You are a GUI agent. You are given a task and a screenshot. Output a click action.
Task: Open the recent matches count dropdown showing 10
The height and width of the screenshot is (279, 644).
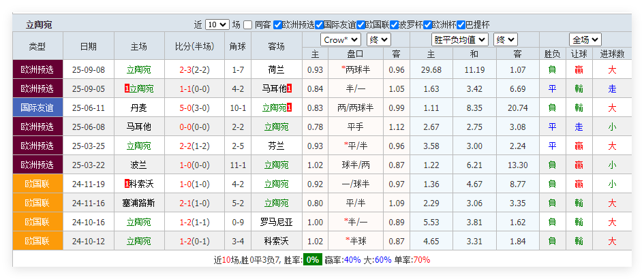point(217,24)
